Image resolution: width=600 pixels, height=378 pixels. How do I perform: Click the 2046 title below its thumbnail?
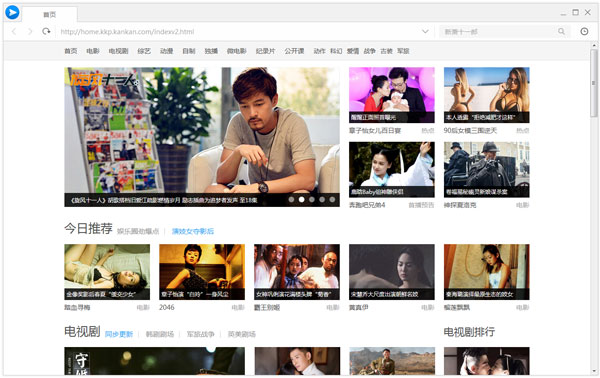(x=166, y=307)
